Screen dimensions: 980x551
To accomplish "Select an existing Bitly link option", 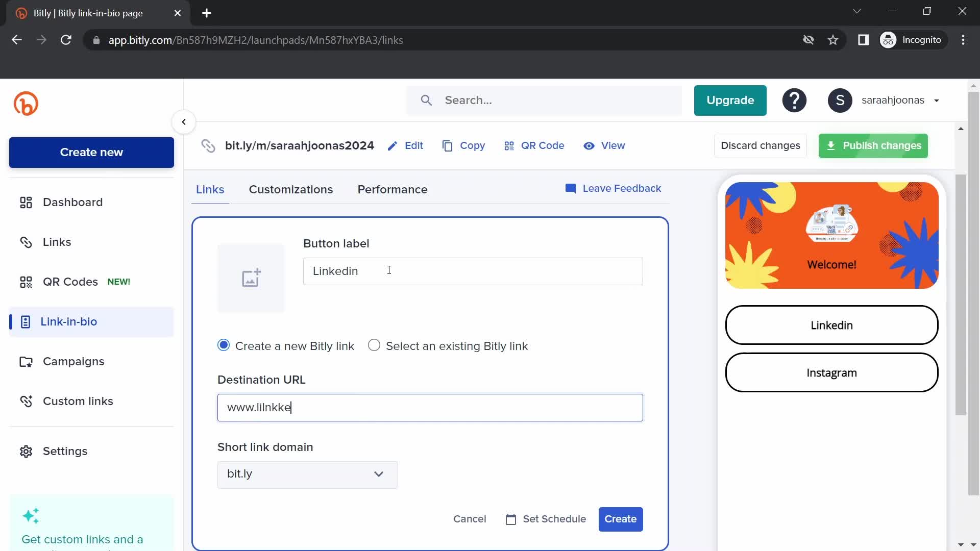I will [x=374, y=345].
